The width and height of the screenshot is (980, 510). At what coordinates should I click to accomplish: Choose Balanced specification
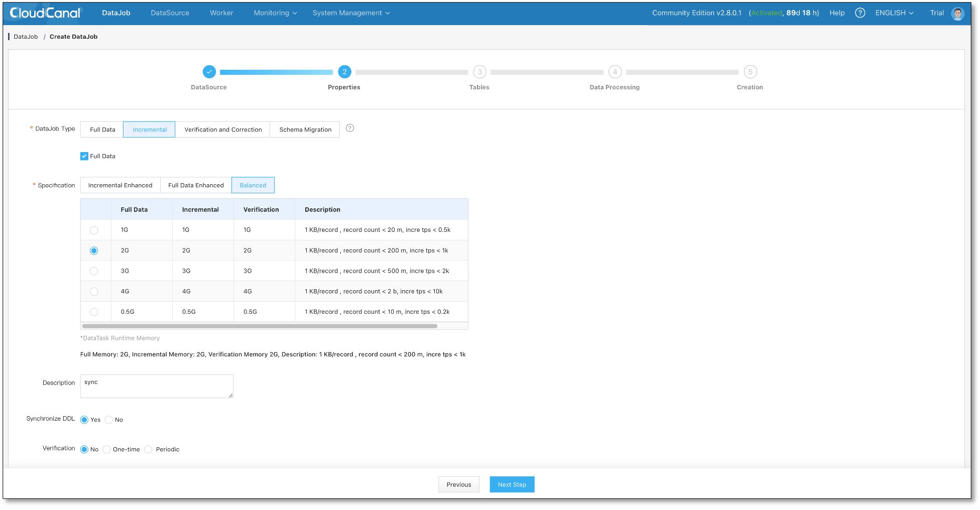point(253,185)
